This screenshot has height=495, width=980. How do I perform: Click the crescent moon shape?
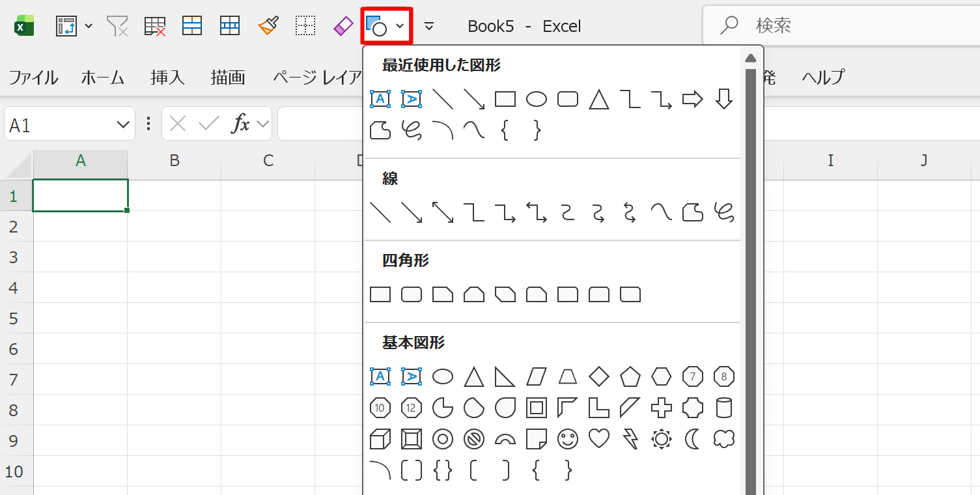coord(693,440)
